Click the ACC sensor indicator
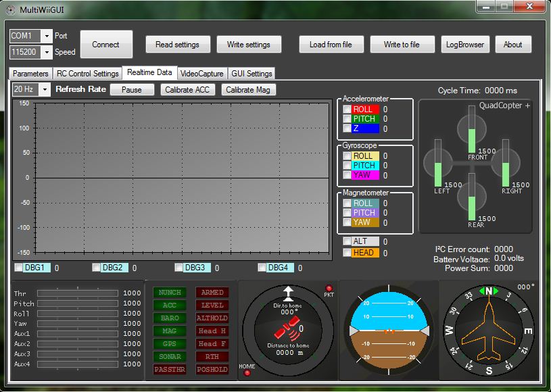The image size is (551, 392). (x=170, y=305)
